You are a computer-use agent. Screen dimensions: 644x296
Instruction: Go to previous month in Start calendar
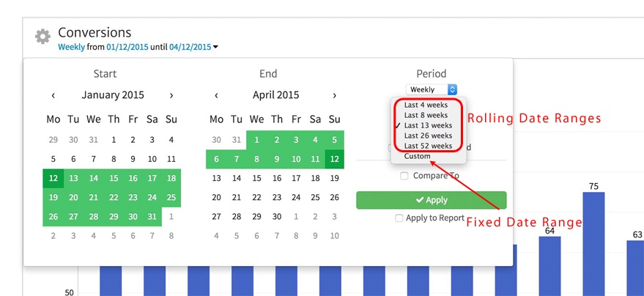pyautogui.click(x=53, y=95)
